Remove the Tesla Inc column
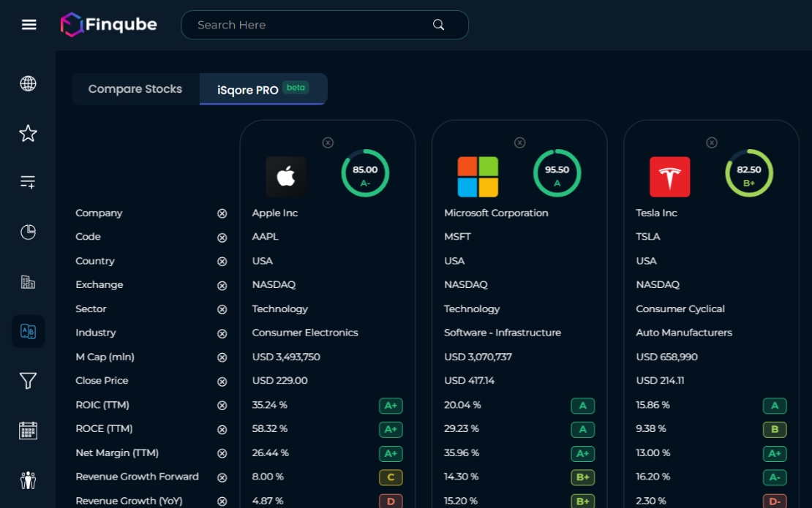 712,143
